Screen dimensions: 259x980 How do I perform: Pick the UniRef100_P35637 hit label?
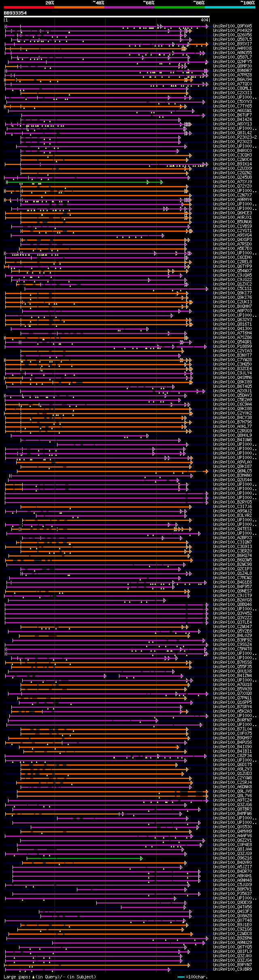232,893
